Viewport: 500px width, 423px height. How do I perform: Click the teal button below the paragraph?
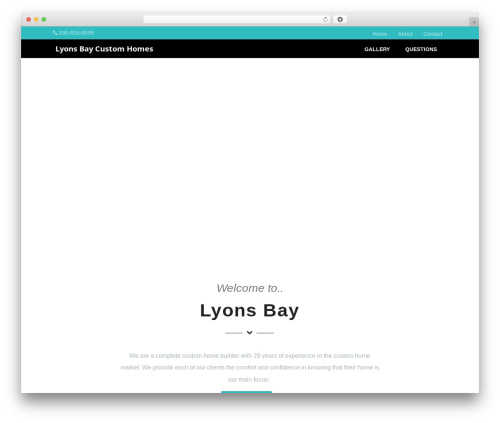(x=246, y=392)
